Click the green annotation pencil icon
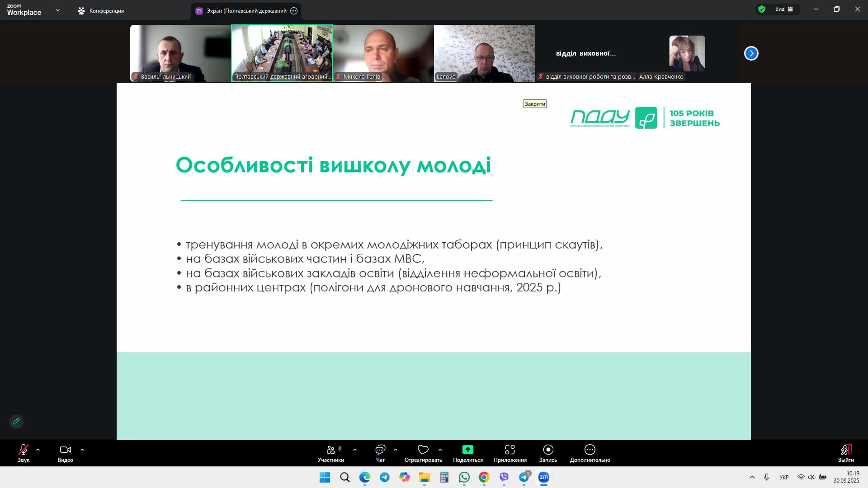 coord(16,422)
